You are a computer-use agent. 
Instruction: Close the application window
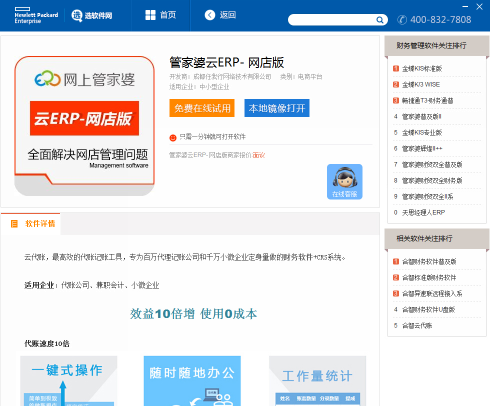[479, 7]
